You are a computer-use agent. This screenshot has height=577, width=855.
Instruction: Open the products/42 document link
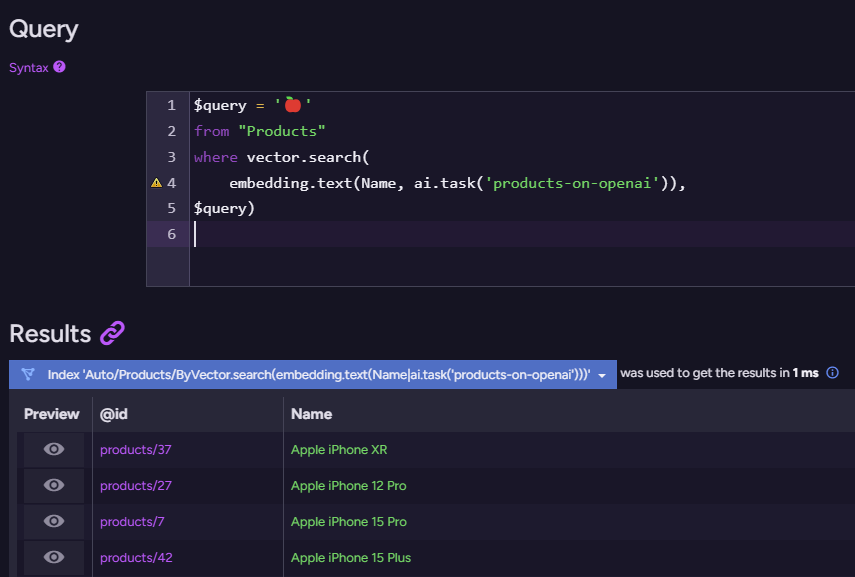coord(136,558)
